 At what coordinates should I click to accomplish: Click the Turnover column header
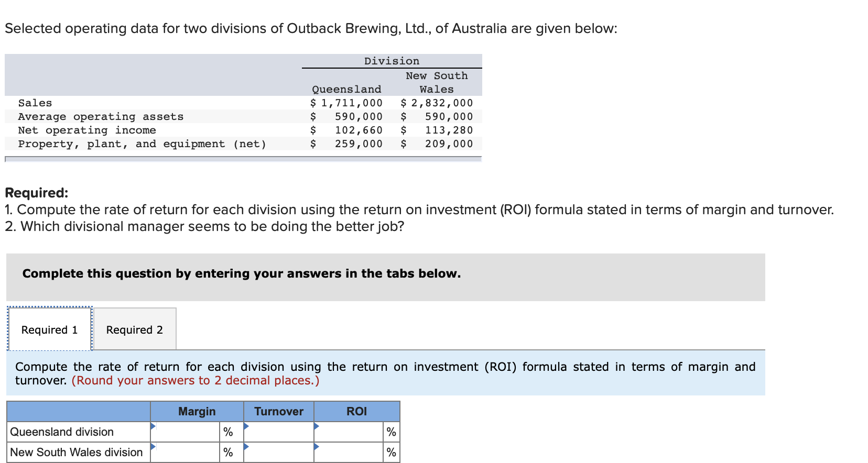coord(278,412)
